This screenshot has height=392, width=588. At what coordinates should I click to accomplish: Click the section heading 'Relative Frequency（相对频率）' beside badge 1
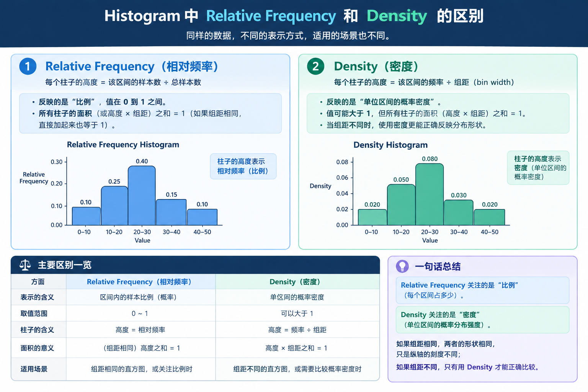pyautogui.click(x=132, y=66)
